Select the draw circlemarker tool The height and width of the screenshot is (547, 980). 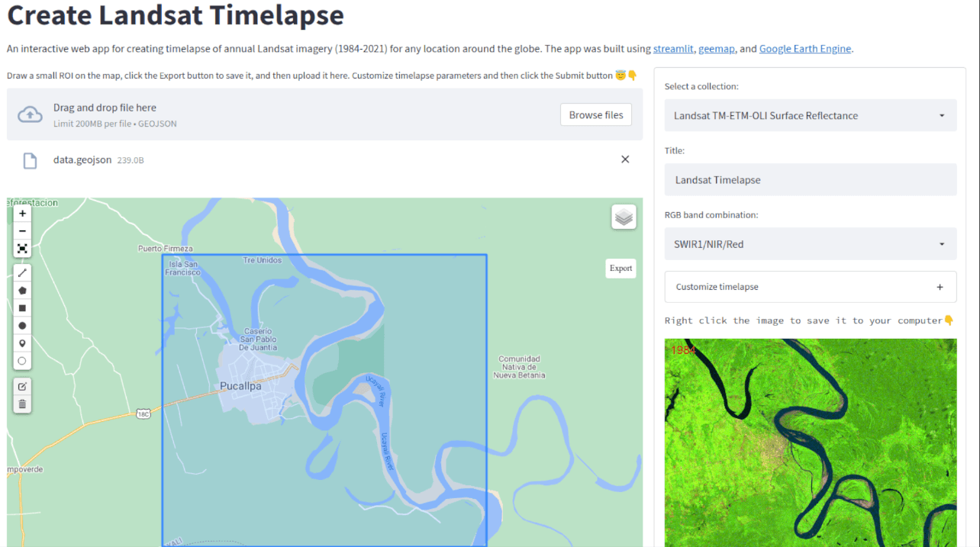(22, 360)
